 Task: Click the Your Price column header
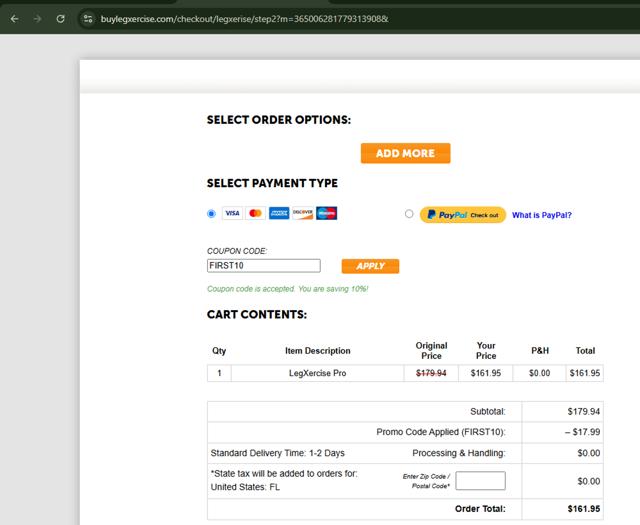[x=486, y=351]
